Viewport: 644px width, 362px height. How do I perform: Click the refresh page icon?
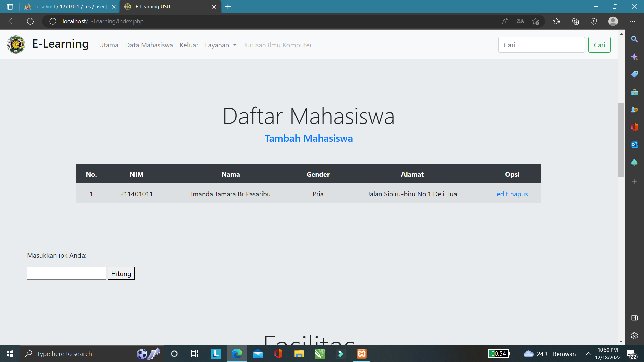click(x=30, y=21)
